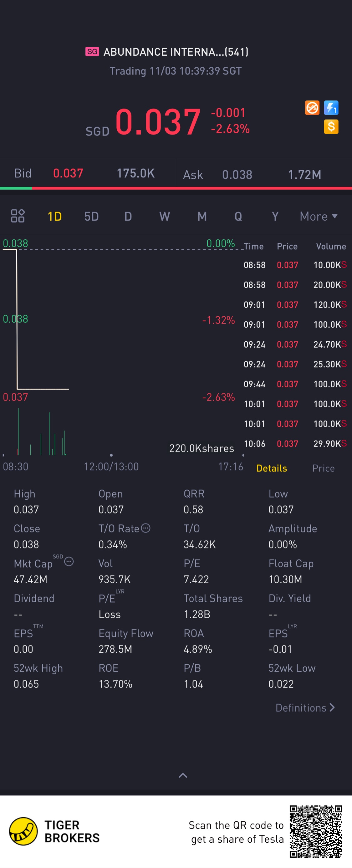Tap info icon next to T/O Rate
The height and width of the screenshot is (868, 352).
tap(145, 528)
